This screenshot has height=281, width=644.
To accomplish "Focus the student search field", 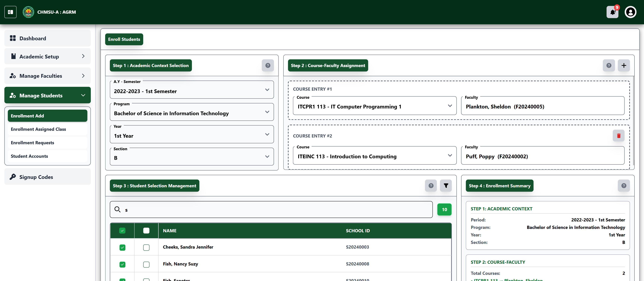I will [x=271, y=209].
